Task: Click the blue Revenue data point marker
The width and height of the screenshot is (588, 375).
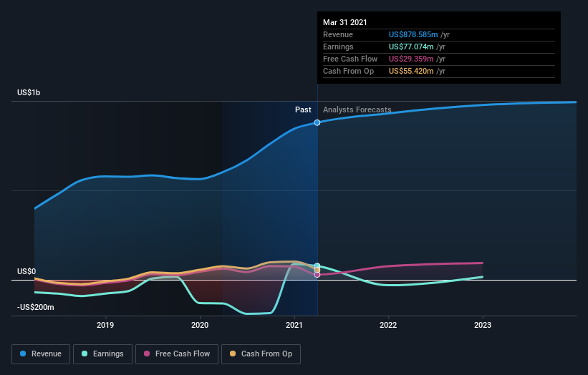Action: [317, 122]
